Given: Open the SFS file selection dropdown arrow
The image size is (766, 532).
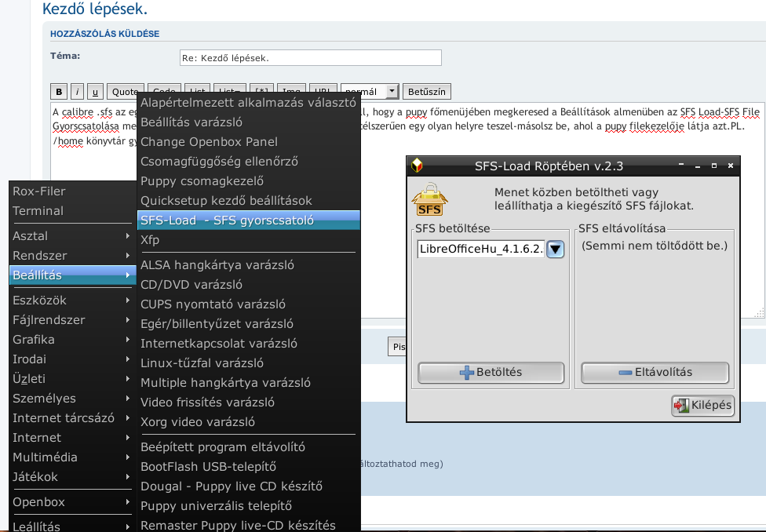Looking at the screenshot, I should 555,250.
